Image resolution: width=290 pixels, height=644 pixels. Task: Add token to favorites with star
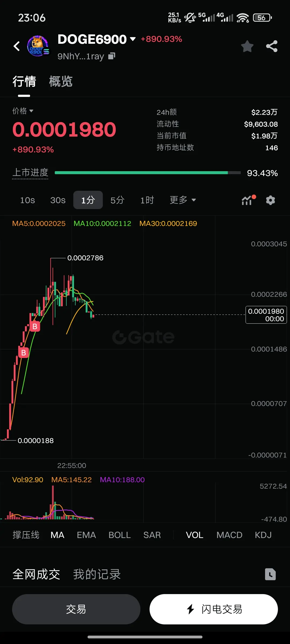tap(247, 46)
